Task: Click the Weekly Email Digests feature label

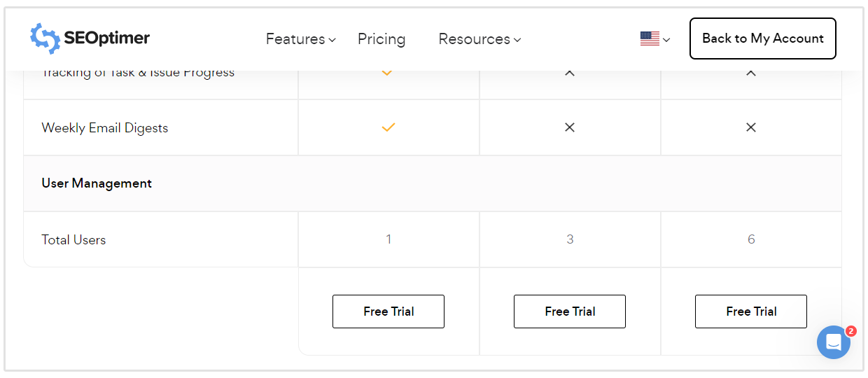Action: pyautogui.click(x=105, y=128)
